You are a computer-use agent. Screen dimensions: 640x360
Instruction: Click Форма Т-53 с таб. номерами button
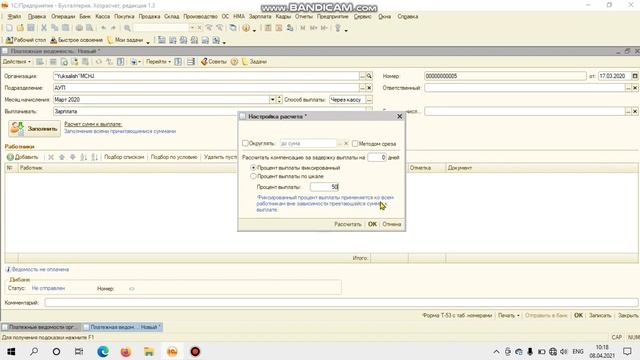pos(457,316)
